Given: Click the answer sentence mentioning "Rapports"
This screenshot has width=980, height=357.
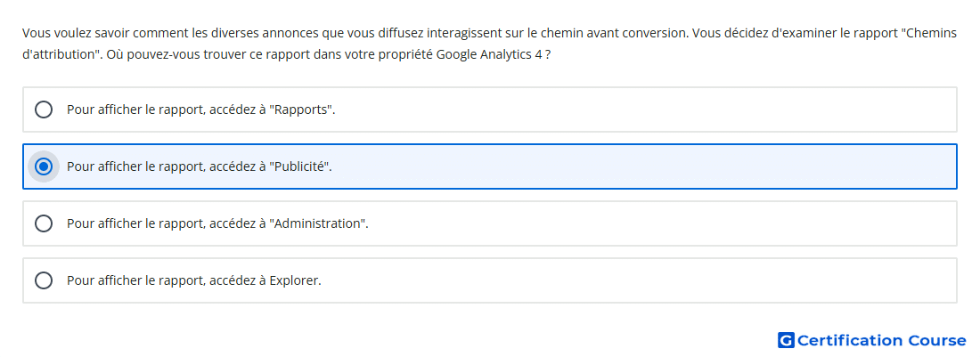Looking at the screenshot, I should (201, 110).
